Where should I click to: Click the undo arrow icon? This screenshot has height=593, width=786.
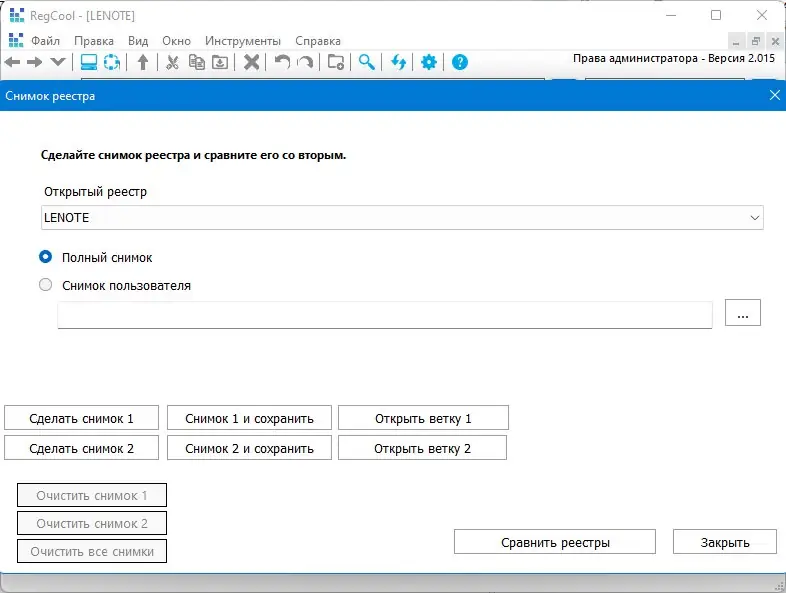click(282, 62)
